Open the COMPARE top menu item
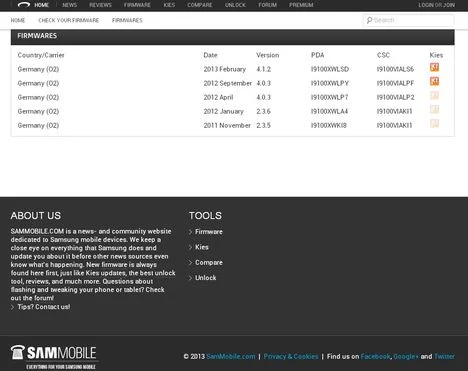Viewport: 468px width, 371px height. [x=200, y=5]
